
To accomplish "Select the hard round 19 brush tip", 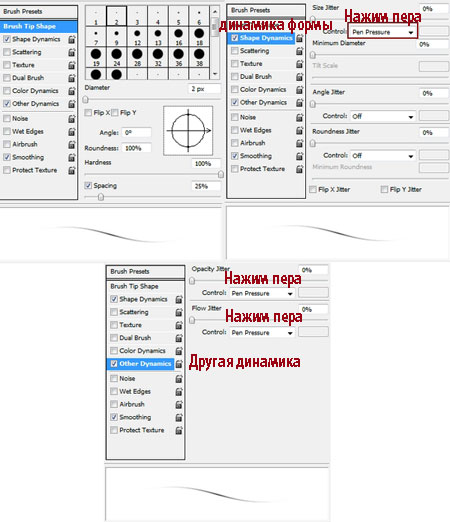I will (x=96, y=57).
